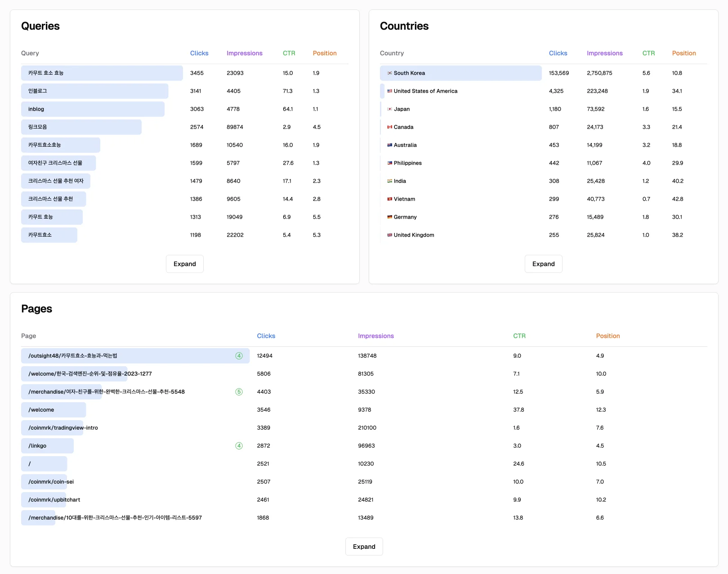Select the Japan flag icon
The image size is (728, 574).
389,109
